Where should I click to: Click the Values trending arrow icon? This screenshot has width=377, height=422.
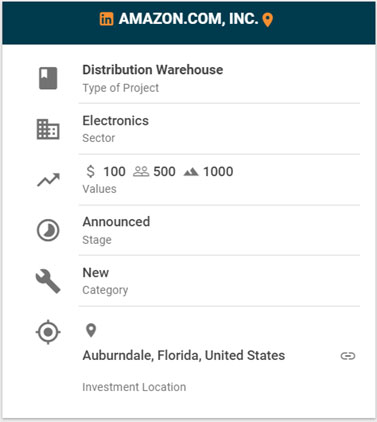[x=48, y=180]
